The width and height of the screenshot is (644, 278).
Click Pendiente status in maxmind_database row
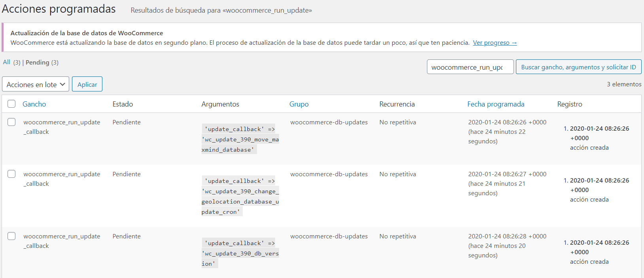pyautogui.click(x=127, y=122)
